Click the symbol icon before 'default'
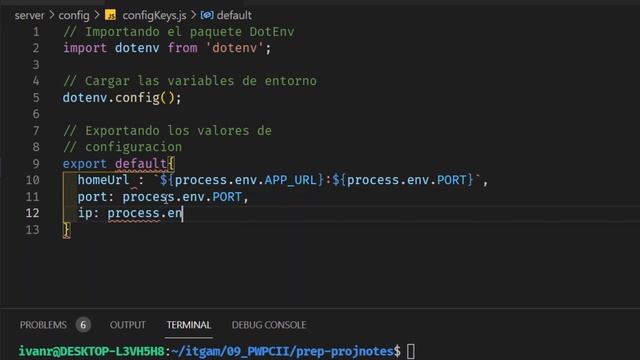Screen dimensions: 640x360 [x=207, y=15]
